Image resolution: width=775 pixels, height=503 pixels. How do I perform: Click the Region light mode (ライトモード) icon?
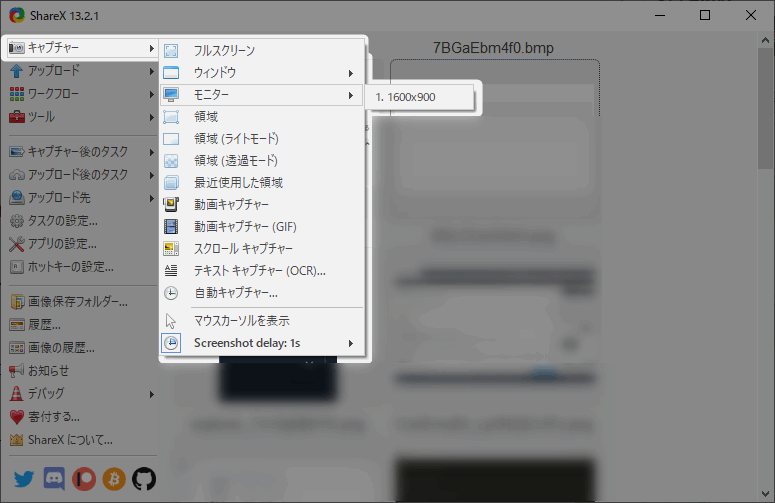(x=171, y=138)
